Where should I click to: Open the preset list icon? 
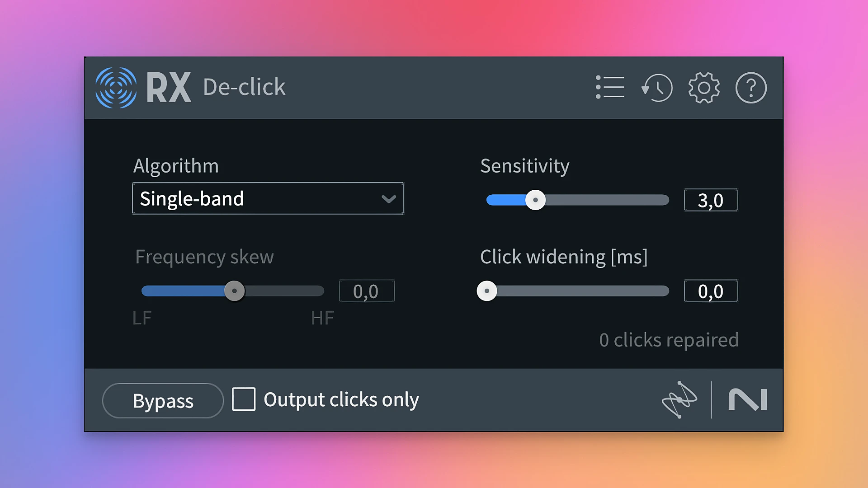coord(610,87)
